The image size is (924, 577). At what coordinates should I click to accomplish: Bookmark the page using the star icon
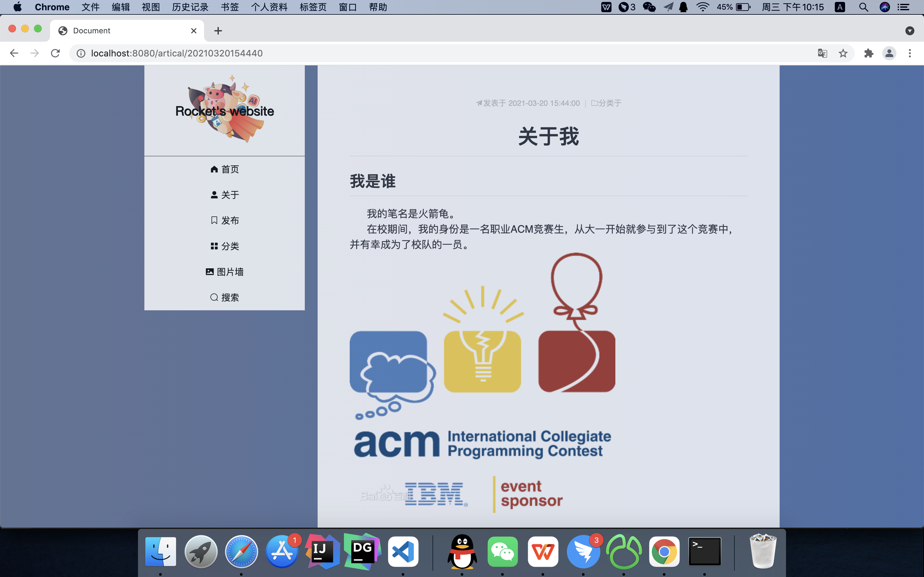tap(843, 54)
